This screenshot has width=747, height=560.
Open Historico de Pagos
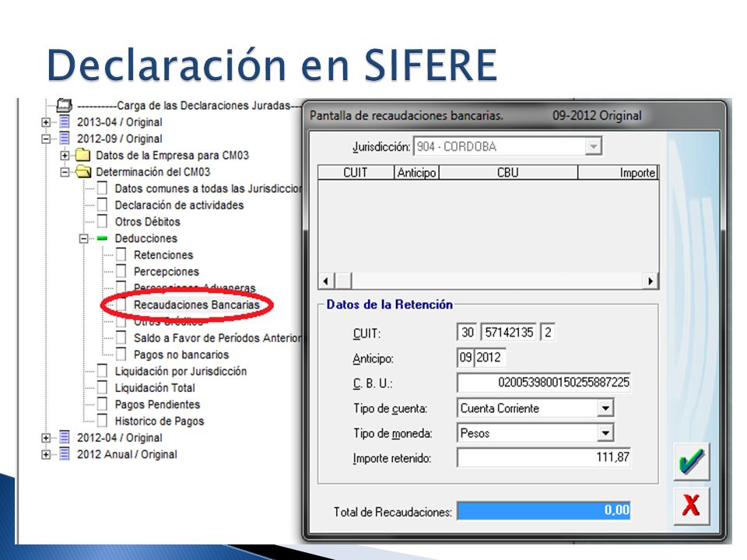point(159,421)
